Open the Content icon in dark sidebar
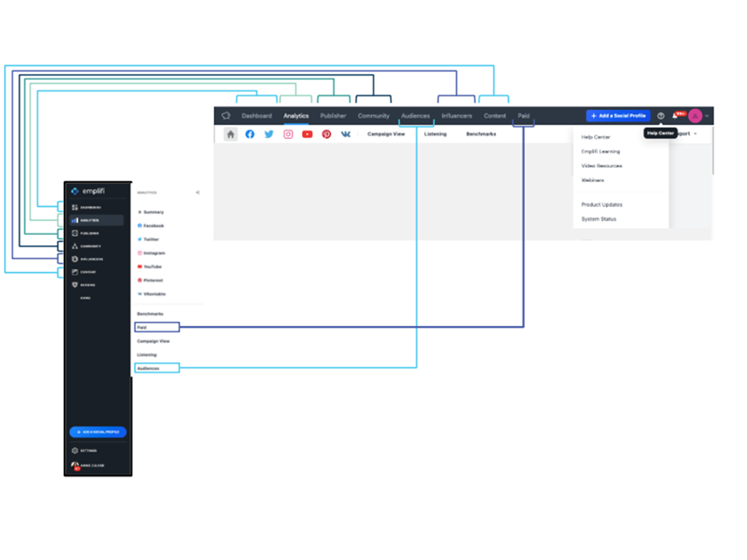Viewport: 747px width, 560px height. [x=75, y=272]
